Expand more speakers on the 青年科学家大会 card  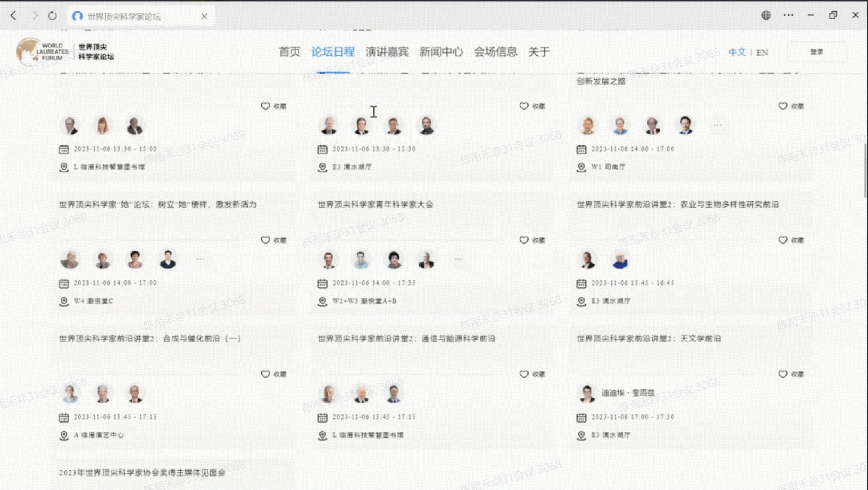pos(458,259)
